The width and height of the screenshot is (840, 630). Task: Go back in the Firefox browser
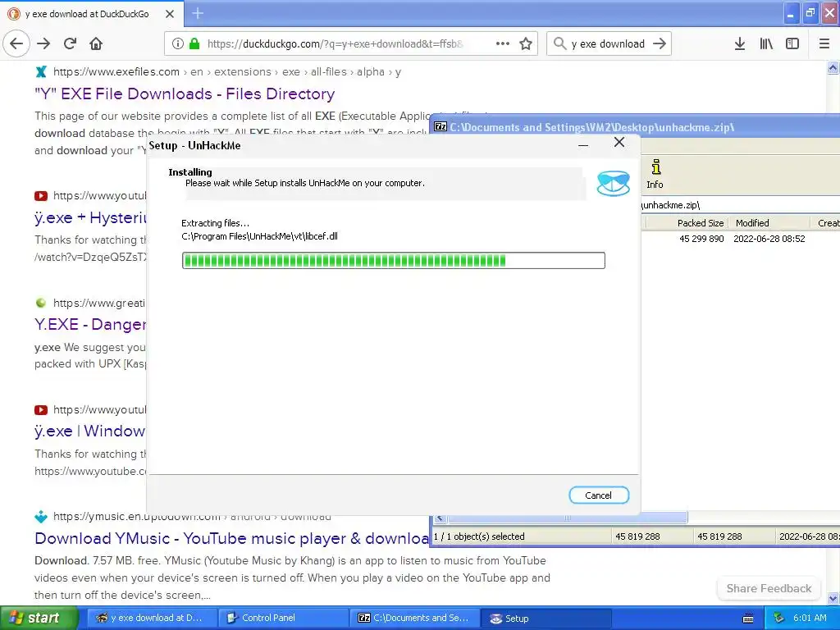(16, 43)
